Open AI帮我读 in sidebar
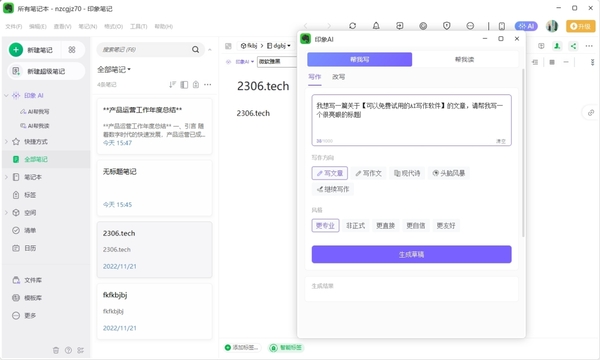Image resolution: width=600 pixels, height=360 pixels. [35, 126]
